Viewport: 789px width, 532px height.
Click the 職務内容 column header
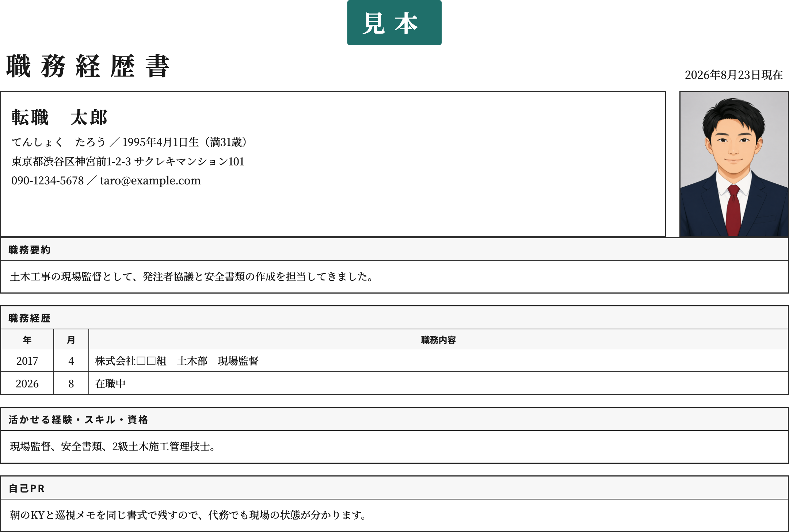tap(438, 340)
